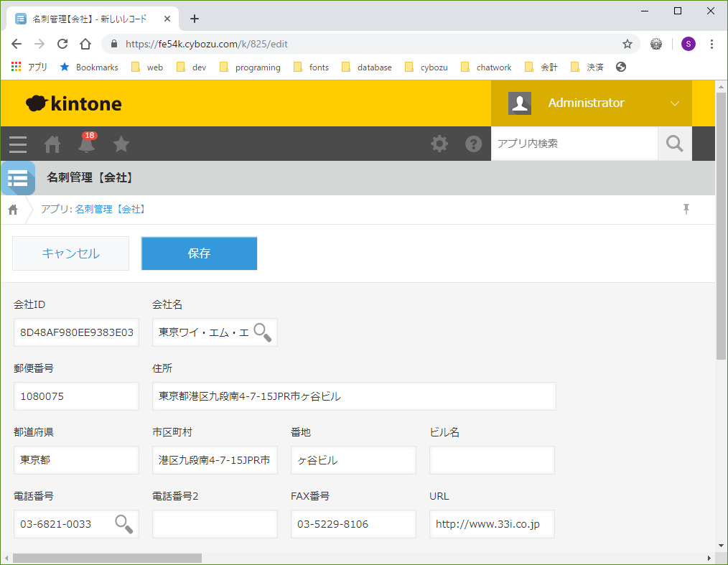The height and width of the screenshot is (565, 728).
Task: Open the 決済 bookmark folder
Action: 587,67
